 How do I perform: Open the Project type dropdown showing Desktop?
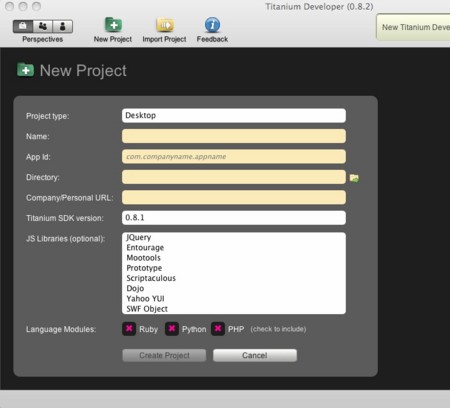click(234, 116)
